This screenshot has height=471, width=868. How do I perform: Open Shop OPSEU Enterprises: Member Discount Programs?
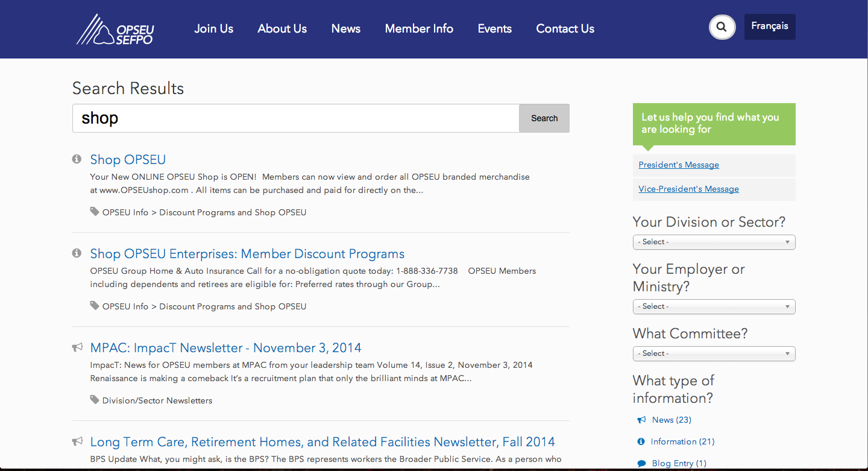[x=247, y=254]
